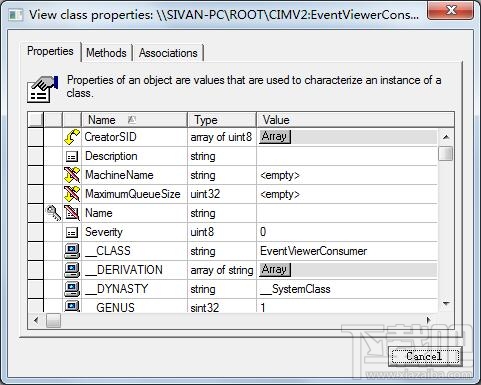Click the __CLASS property name

108,251
